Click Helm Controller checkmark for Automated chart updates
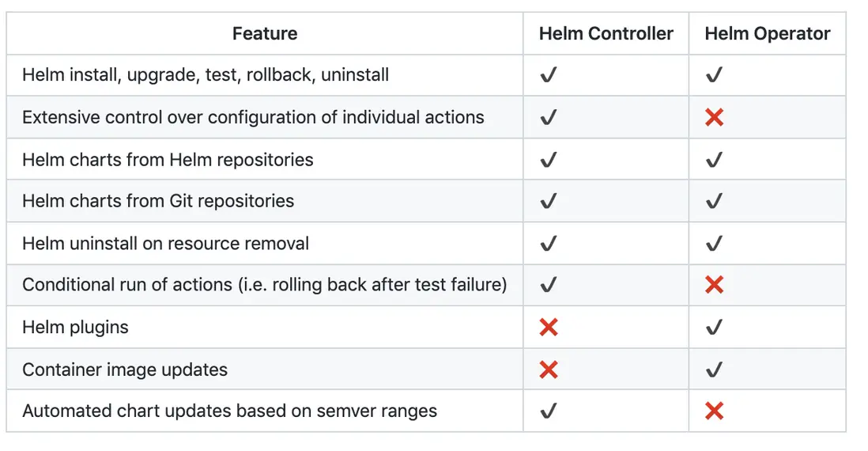 click(548, 411)
